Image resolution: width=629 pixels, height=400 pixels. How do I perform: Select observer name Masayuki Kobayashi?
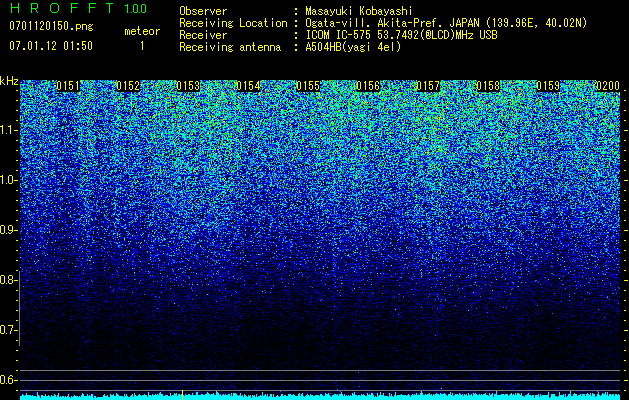(x=359, y=11)
